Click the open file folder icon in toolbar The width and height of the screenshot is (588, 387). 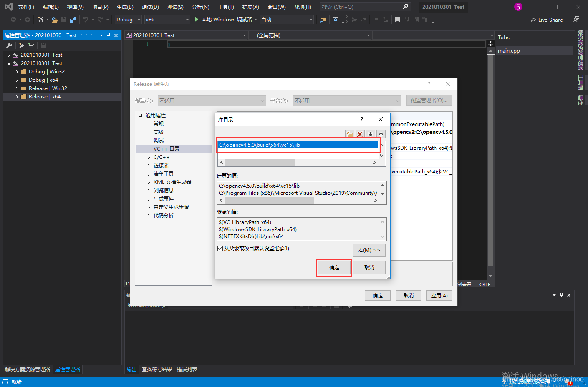pos(54,20)
